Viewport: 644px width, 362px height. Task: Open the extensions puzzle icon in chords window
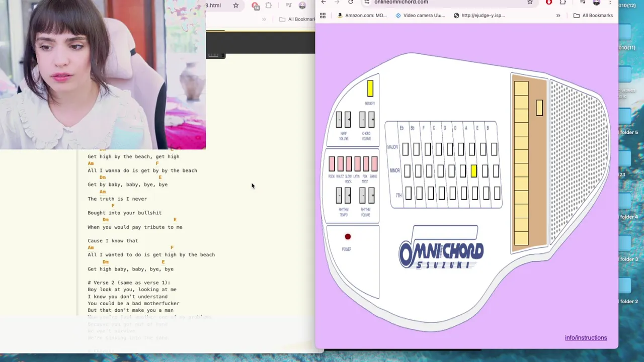pyautogui.click(x=269, y=6)
